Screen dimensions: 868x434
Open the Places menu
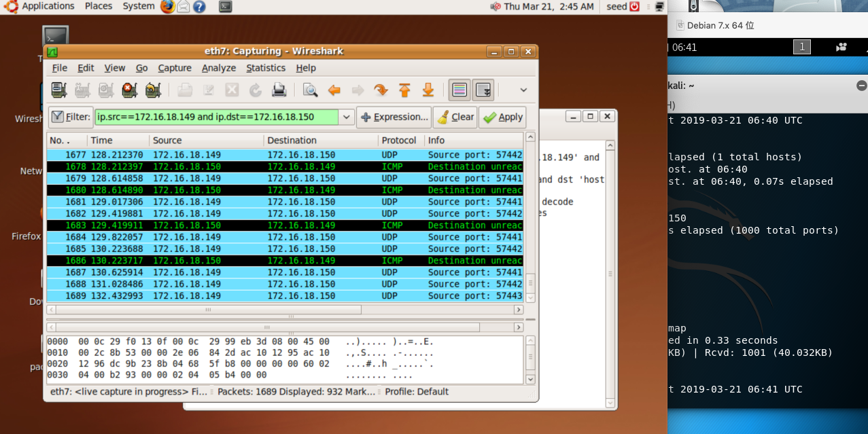[99, 6]
